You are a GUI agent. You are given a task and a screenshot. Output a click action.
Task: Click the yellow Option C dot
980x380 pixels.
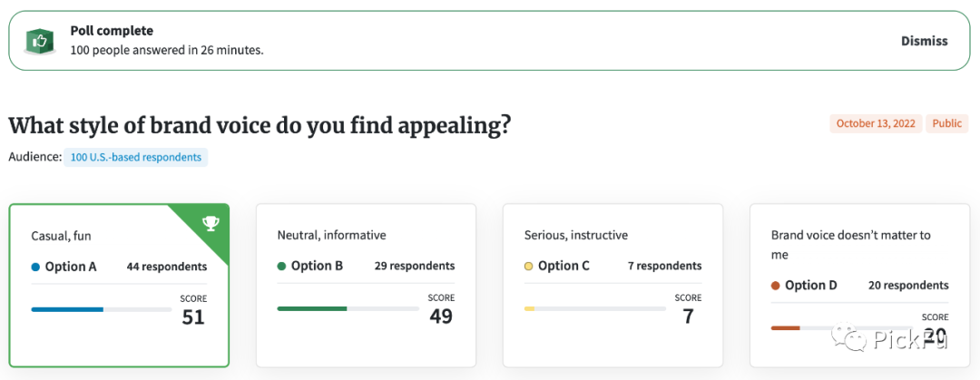528,267
